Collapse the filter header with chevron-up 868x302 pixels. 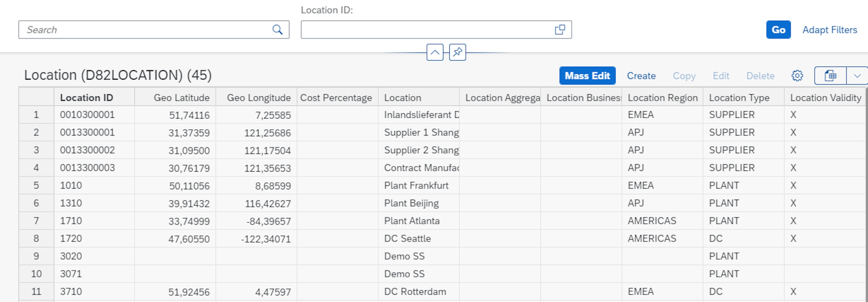[x=435, y=52]
